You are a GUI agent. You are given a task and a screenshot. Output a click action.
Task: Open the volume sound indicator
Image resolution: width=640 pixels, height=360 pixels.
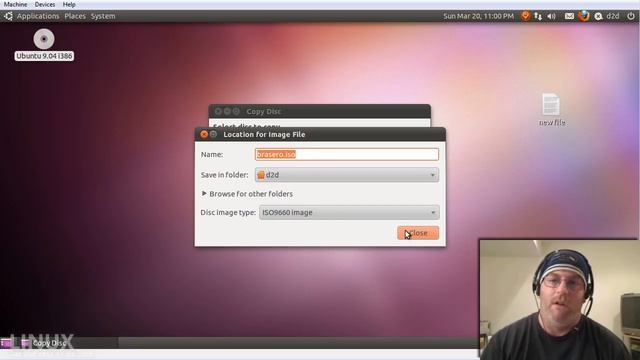point(551,16)
